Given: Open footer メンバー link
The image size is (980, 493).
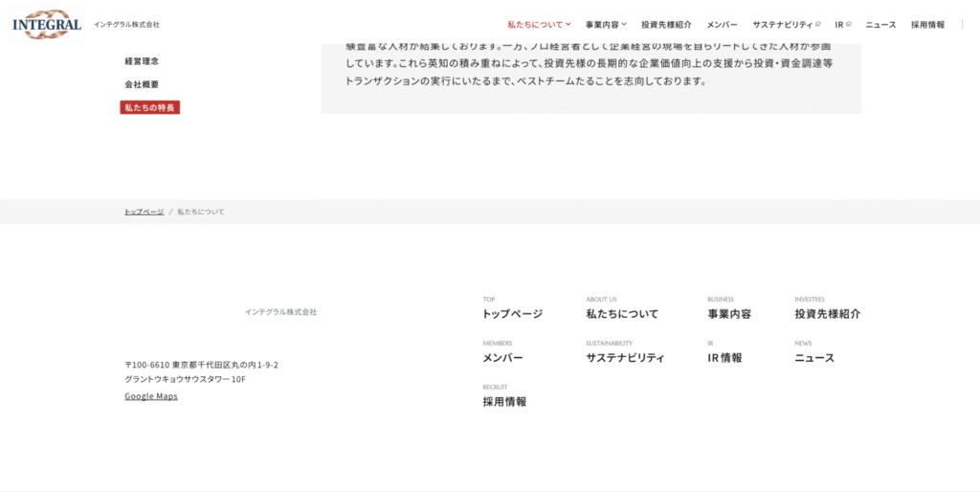Looking at the screenshot, I should point(502,358).
